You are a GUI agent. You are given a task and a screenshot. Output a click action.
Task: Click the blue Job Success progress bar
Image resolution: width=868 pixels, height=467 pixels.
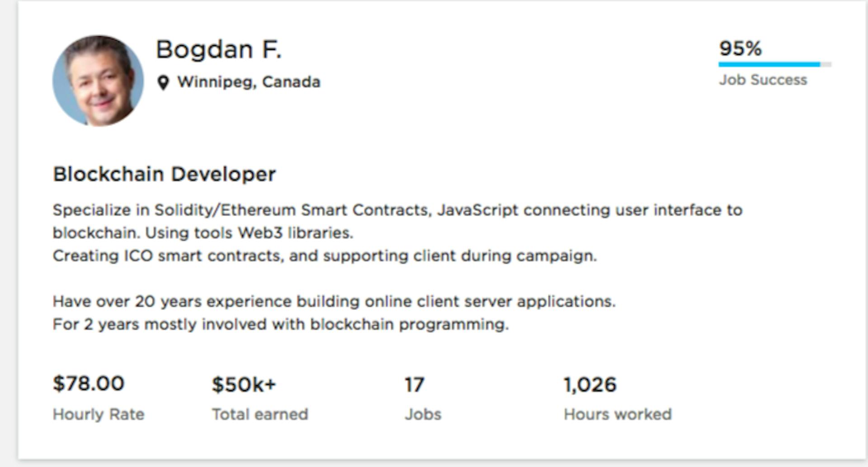click(x=769, y=65)
